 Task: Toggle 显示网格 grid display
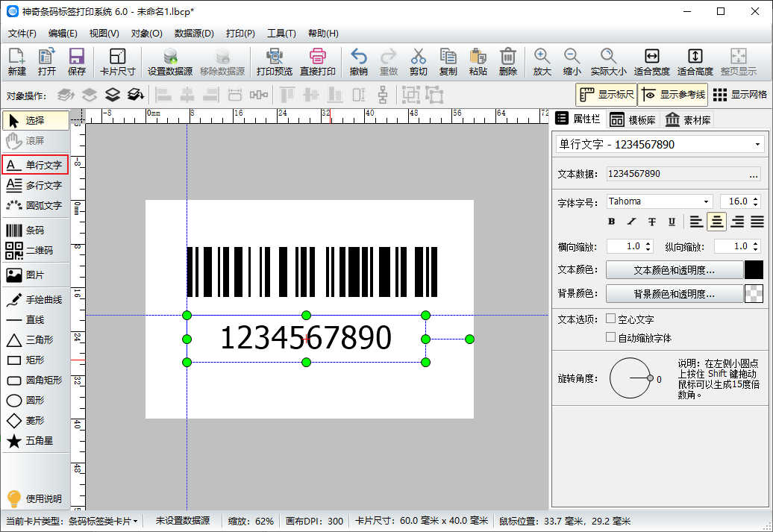[x=740, y=95]
